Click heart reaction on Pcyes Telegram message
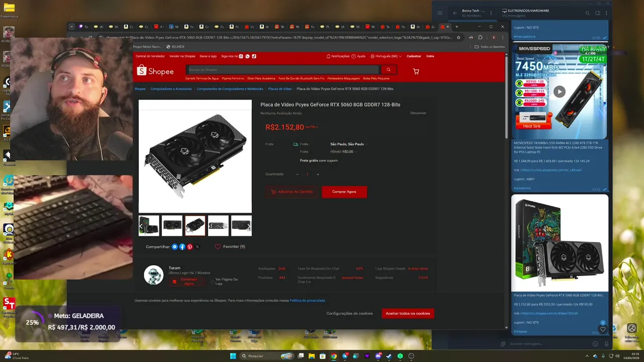Image resolution: width=644 pixels, height=362 pixels. click(603, 329)
